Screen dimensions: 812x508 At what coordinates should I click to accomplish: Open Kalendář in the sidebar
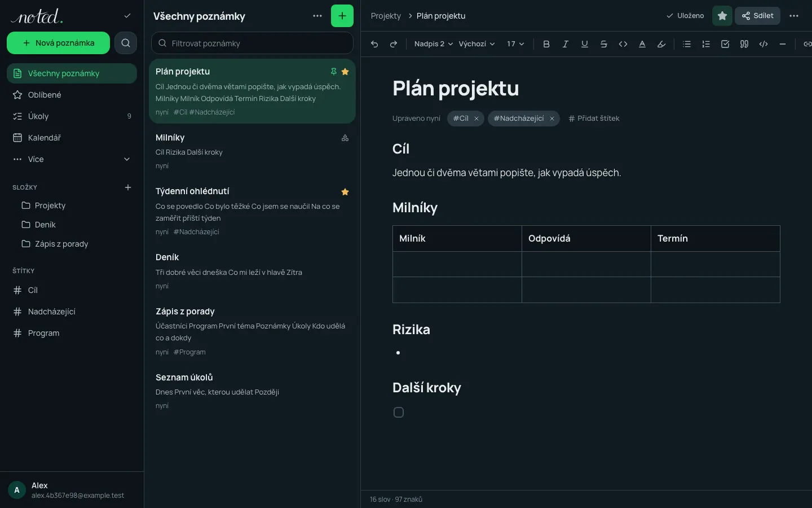coord(72,138)
